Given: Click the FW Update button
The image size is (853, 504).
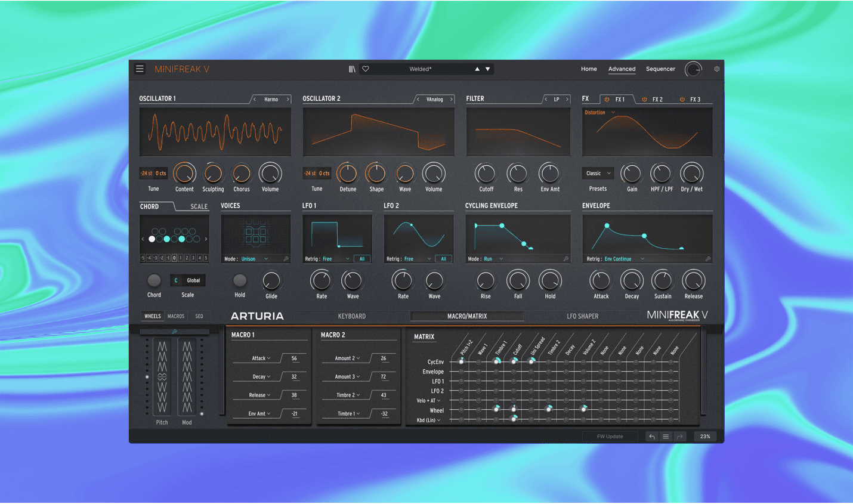Looking at the screenshot, I should click(x=610, y=436).
